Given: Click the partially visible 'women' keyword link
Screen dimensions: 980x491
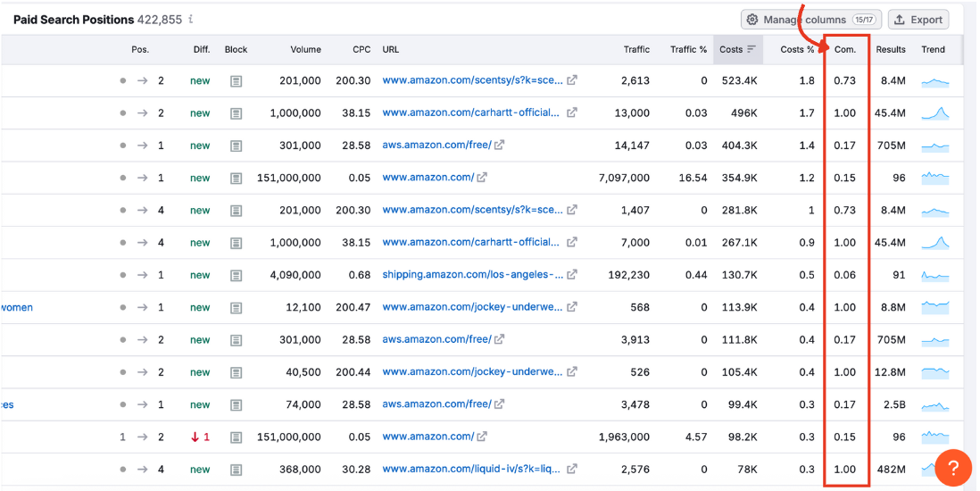Looking at the screenshot, I should pos(17,307).
